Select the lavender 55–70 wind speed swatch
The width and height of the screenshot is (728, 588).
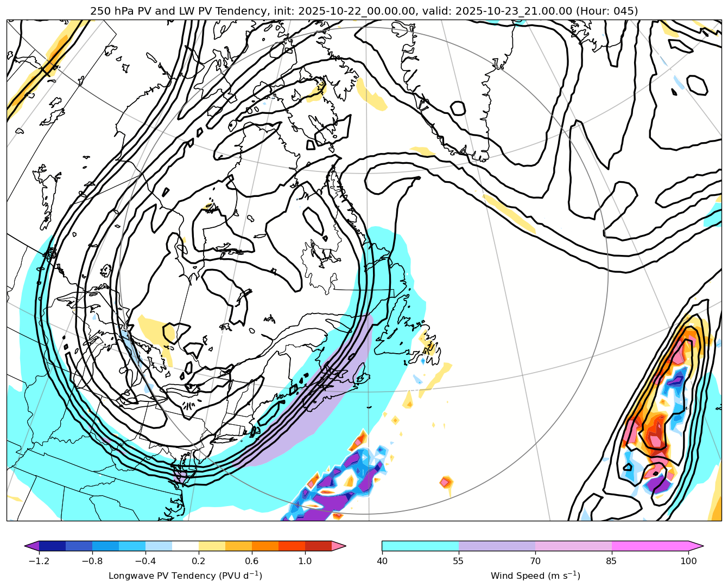pyautogui.click(x=497, y=546)
